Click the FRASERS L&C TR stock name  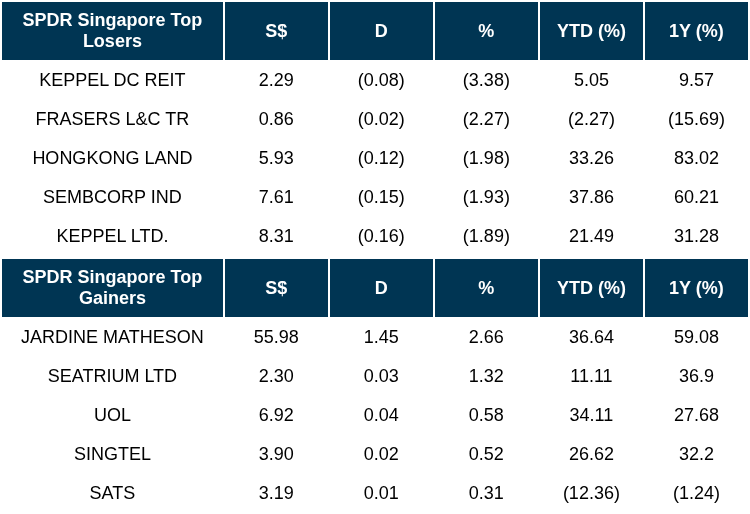(112, 119)
